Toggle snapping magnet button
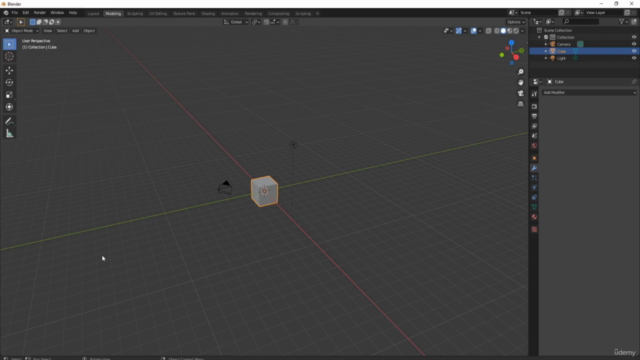 [266, 22]
